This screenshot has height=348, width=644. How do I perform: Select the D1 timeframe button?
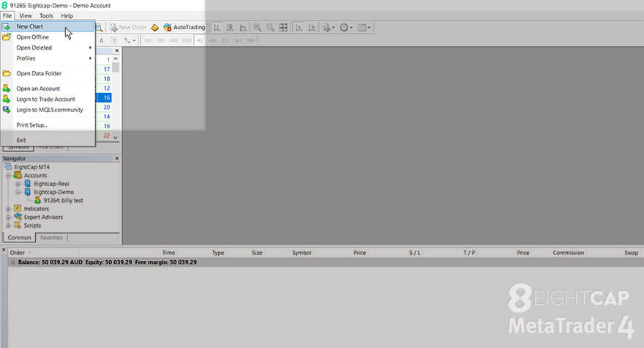[225, 40]
